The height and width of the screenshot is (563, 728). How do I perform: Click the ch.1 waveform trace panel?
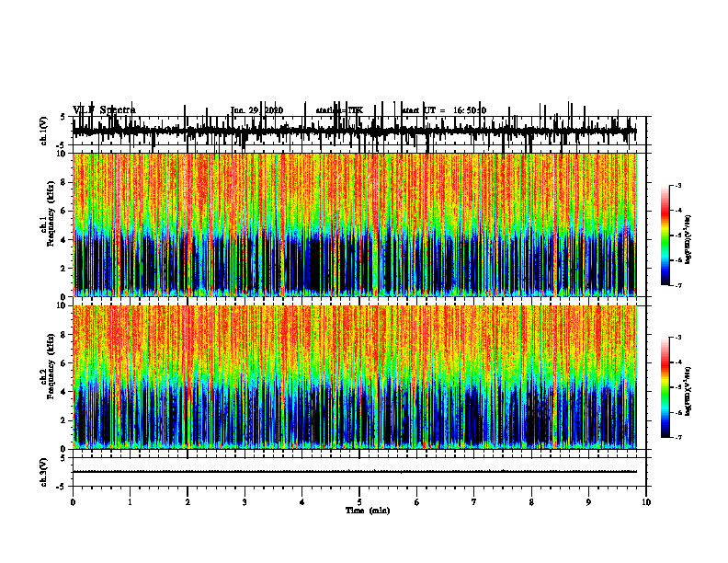pyautogui.click(x=359, y=131)
